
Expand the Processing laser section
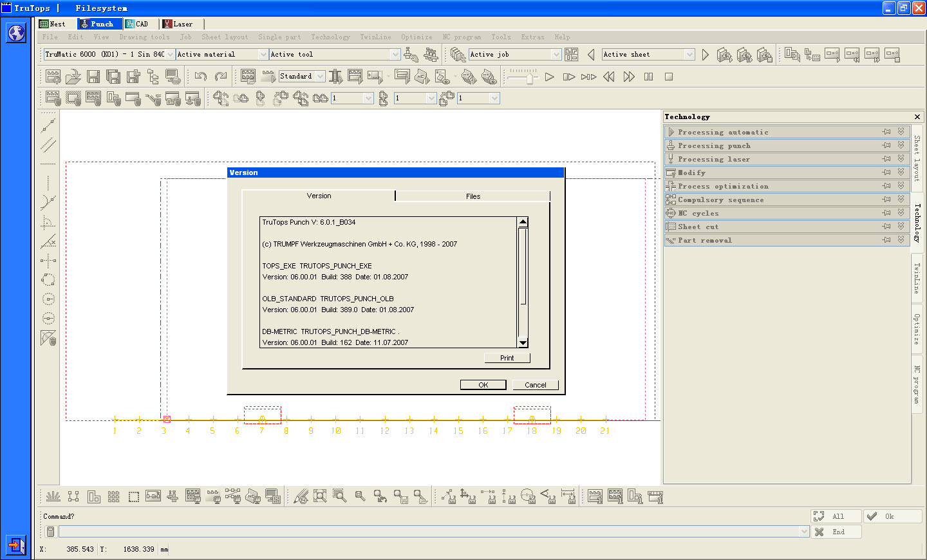(901, 158)
